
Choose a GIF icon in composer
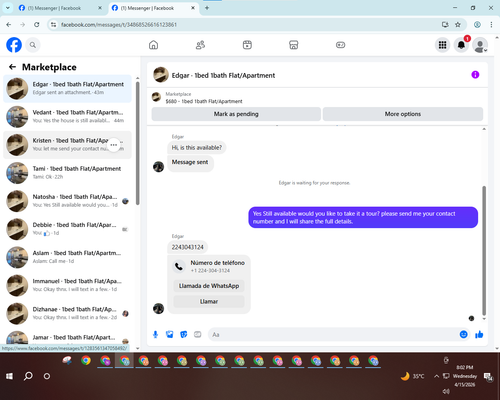(x=198, y=334)
